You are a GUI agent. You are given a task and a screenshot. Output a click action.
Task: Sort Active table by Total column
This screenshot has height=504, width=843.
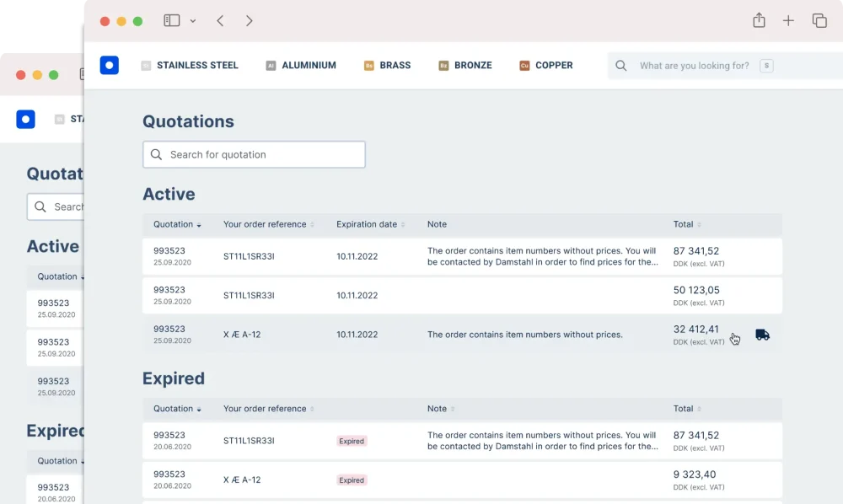coord(687,225)
